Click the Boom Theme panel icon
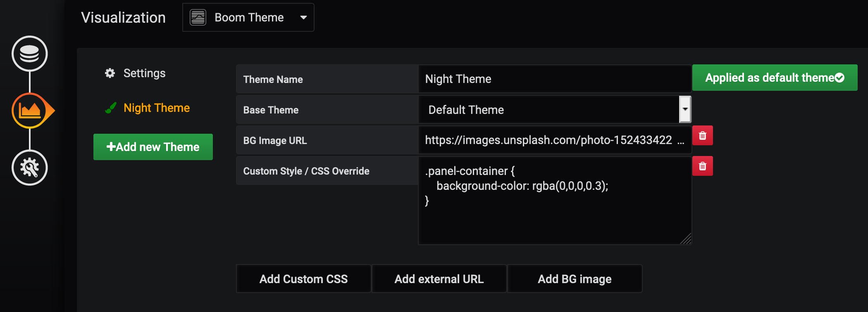 pyautogui.click(x=198, y=17)
